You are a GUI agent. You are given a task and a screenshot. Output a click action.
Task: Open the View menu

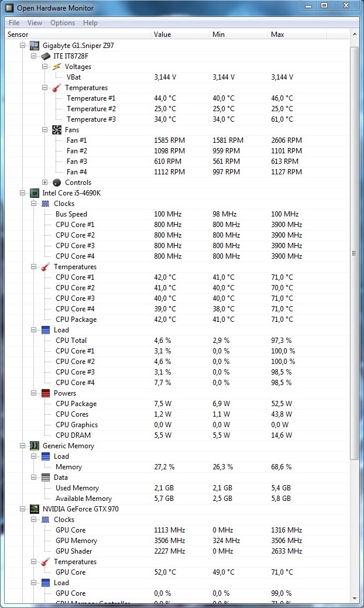pos(35,23)
